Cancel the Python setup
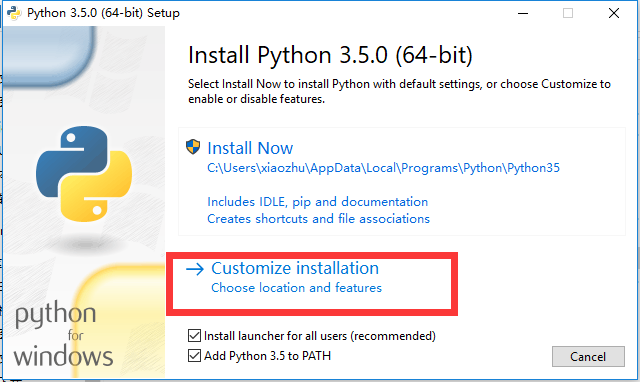This screenshot has height=382, width=640. click(x=588, y=357)
